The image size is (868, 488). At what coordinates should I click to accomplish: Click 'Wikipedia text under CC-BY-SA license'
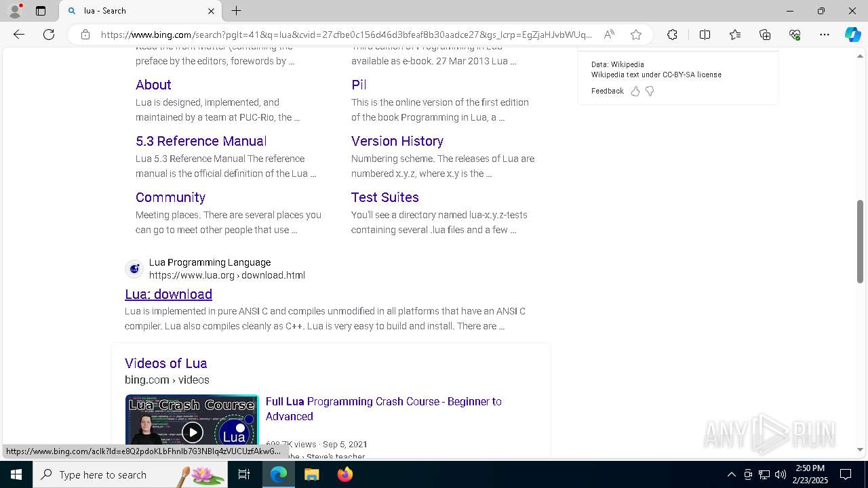[656, 75]
